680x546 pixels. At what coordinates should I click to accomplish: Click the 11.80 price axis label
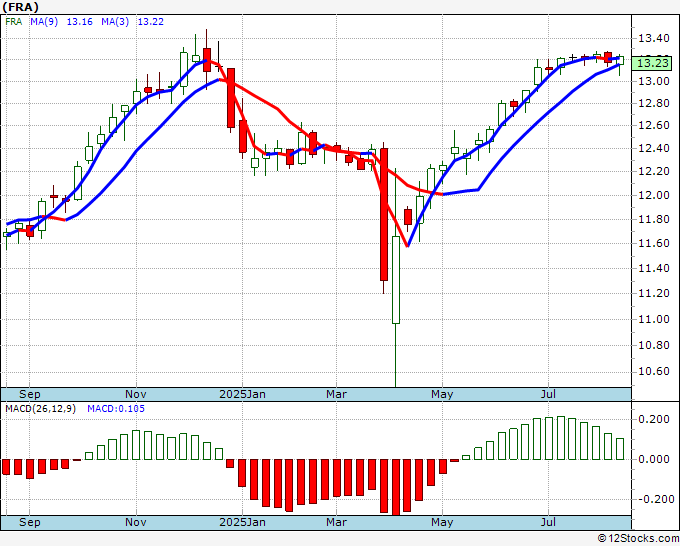pyautogui.click(x=653, y=219)
